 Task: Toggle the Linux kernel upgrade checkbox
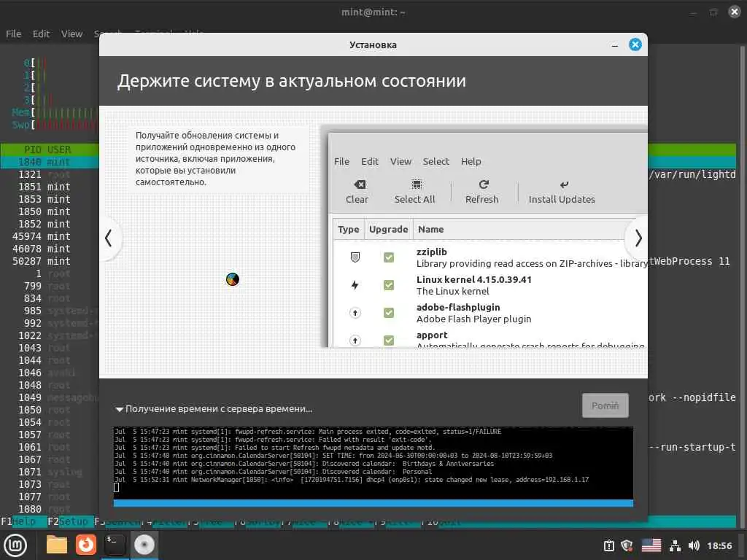click(x=389, y=285)
